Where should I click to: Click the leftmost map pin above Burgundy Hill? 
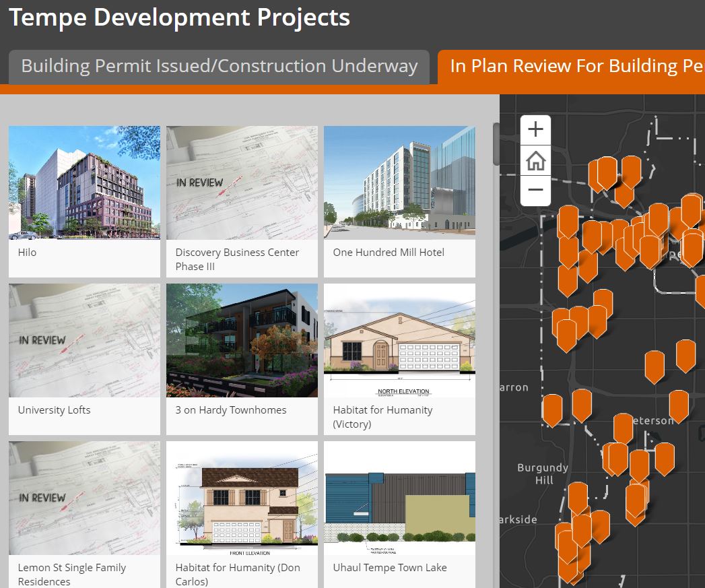click(x=552, y=407)
